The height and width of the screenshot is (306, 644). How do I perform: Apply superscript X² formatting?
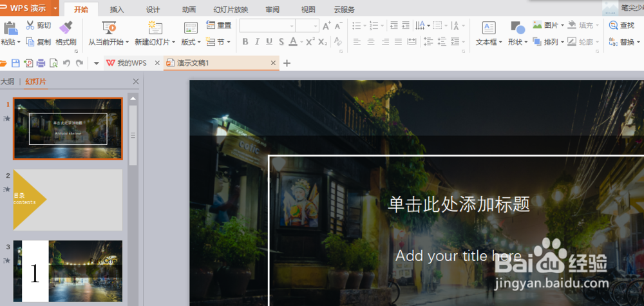311,41
